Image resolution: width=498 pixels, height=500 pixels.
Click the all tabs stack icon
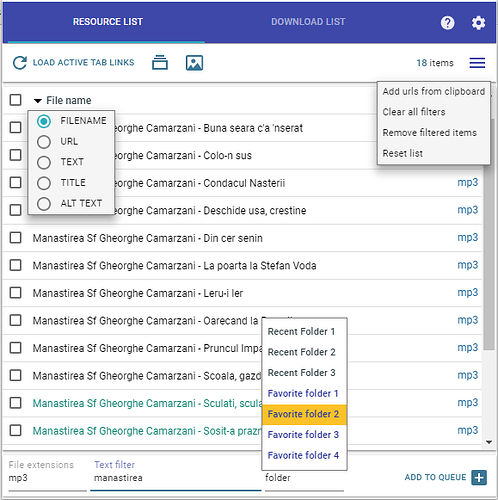(160, 63)
